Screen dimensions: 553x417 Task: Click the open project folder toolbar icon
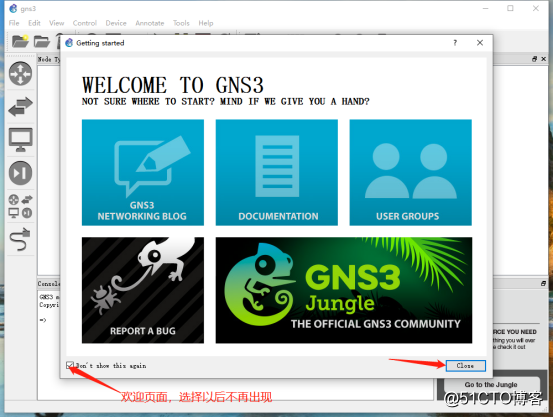(42, 41)
